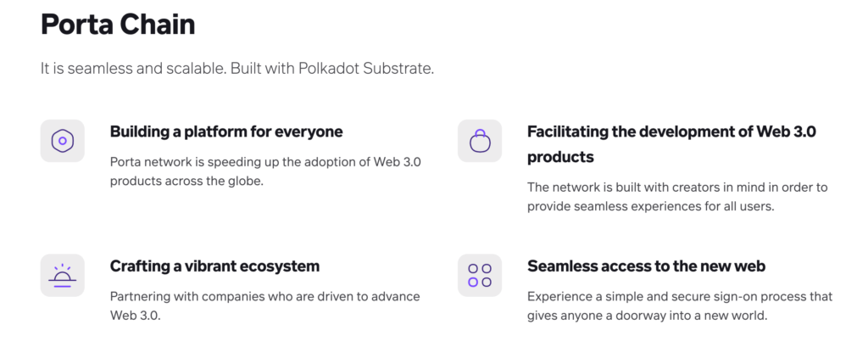Click the sunrise icon beside Crafting a vibrant ecosystem
Viewport: 868px width, 364px height.
[63, 276]
